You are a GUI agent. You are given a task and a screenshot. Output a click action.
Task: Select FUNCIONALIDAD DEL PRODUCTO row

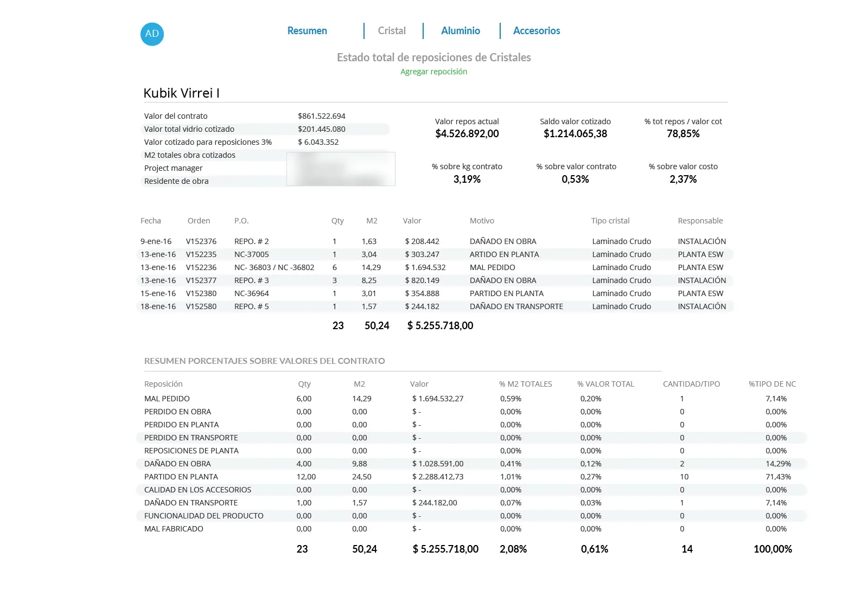(471, 516)
